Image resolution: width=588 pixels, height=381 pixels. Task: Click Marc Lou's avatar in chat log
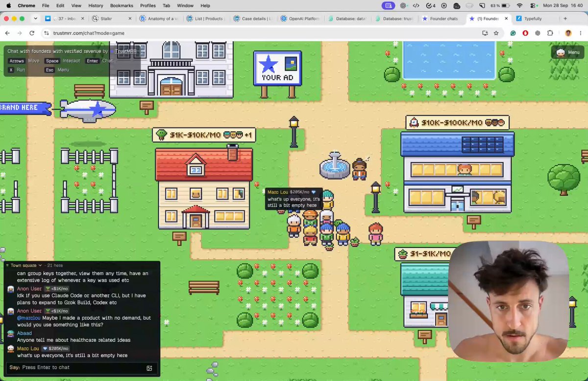tap(11, 349)
